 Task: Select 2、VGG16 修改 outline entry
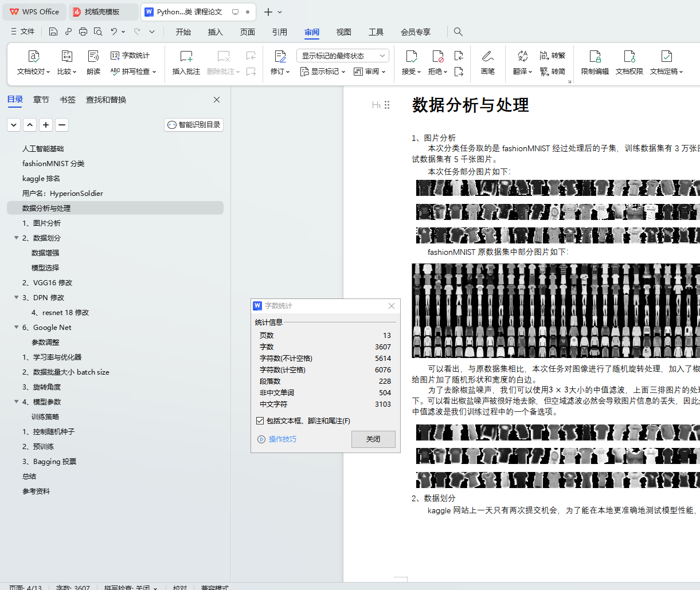47,282
